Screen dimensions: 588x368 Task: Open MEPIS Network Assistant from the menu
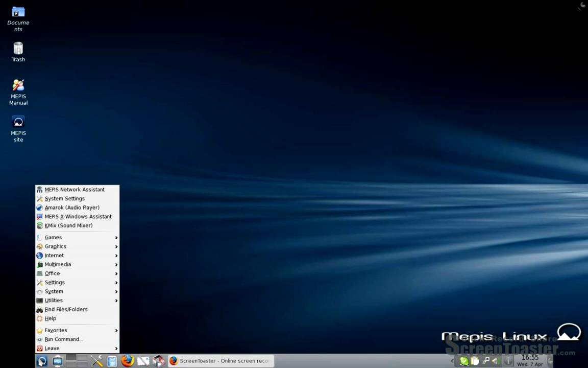tap(77, 190)
